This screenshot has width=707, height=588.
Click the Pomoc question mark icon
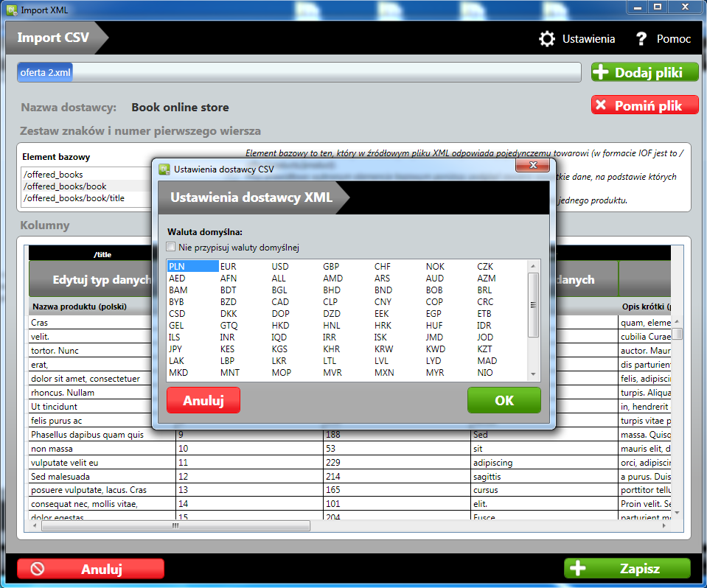(x=641, y=39)
